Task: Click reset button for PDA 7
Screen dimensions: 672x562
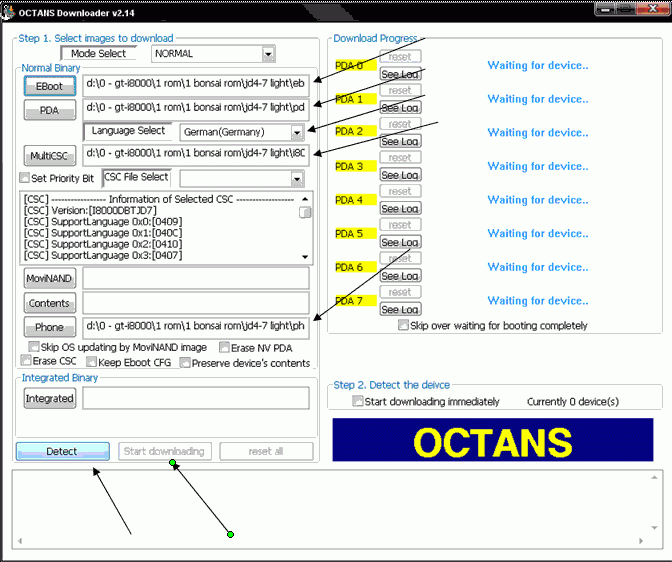Action: point(400,292)
